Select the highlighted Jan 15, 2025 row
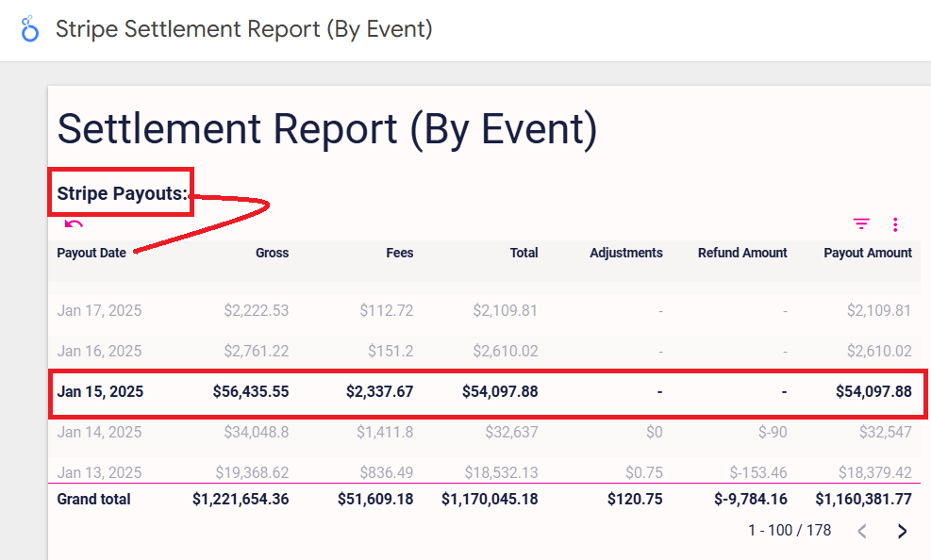 click(x=472, y=391)
